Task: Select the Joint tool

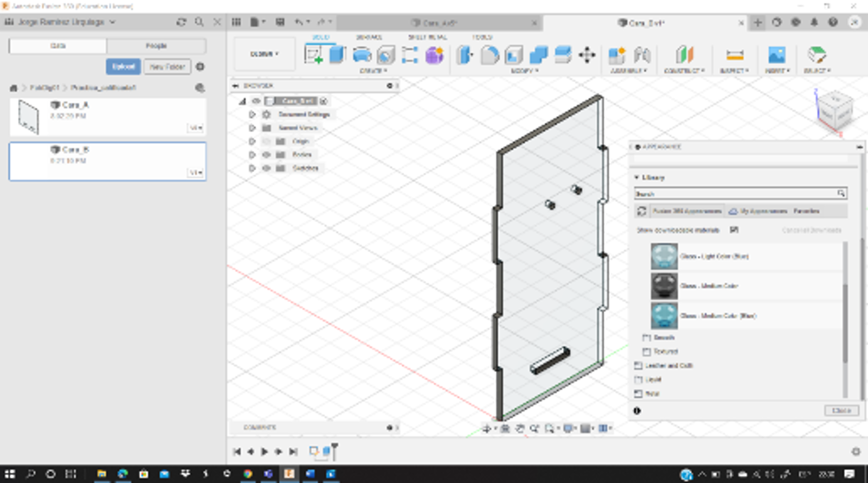Action: (642, 55)
